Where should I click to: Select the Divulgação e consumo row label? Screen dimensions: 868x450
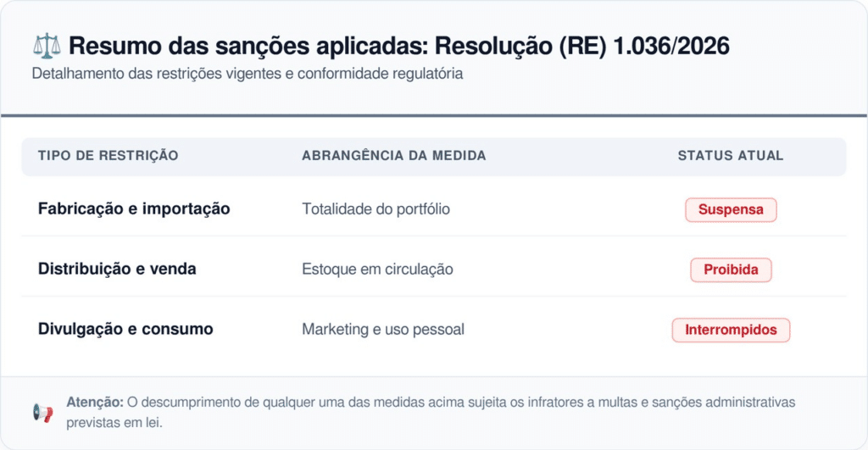point(125,329)
